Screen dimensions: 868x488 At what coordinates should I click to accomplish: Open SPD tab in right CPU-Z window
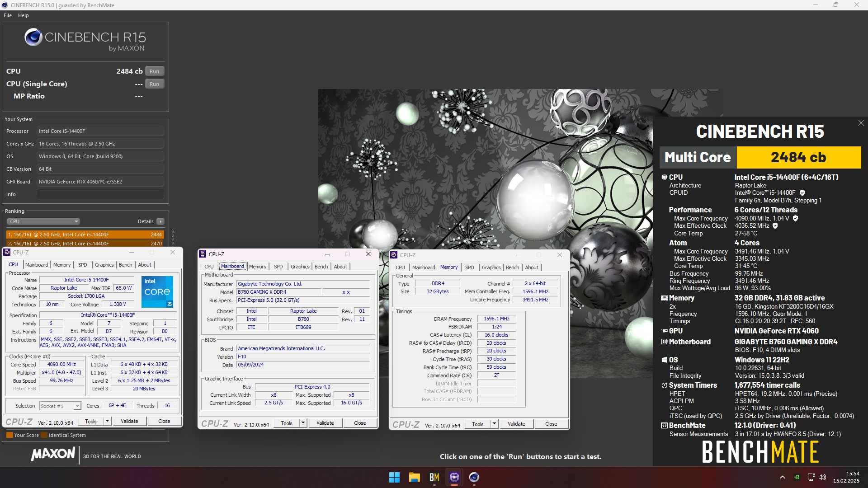[x=470, y=267]
